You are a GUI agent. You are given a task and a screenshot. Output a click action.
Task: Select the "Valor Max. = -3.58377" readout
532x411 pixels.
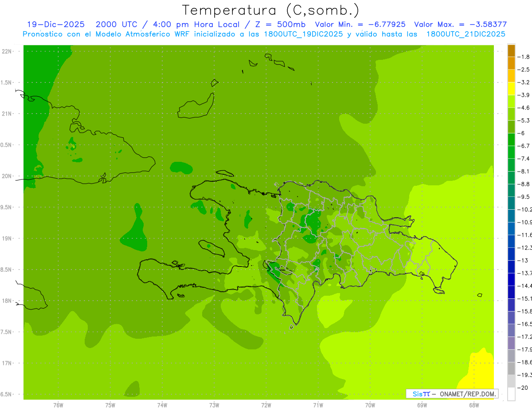pyautogui.click(x=460, y=25)
